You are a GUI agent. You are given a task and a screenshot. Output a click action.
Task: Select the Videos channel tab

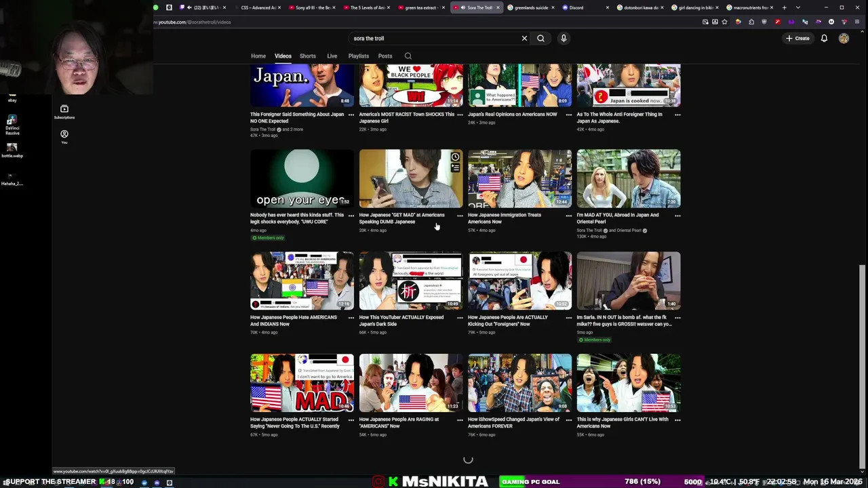click(283, 56)
